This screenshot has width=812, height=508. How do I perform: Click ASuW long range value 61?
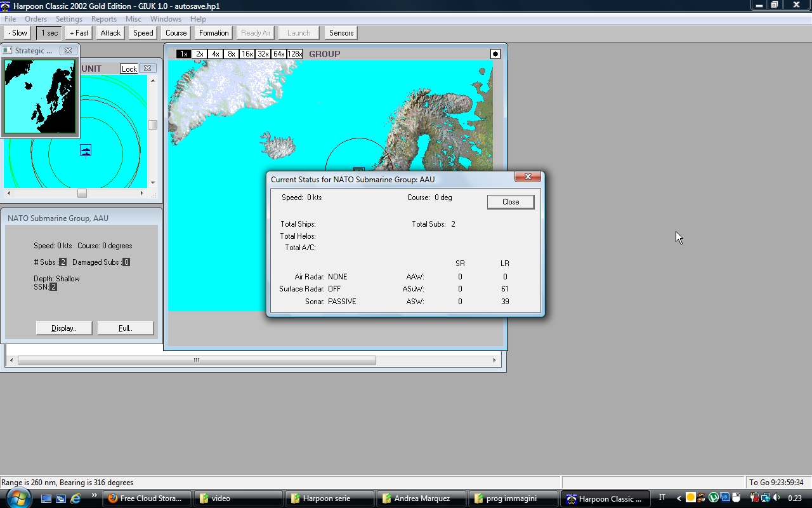point(505,289)
